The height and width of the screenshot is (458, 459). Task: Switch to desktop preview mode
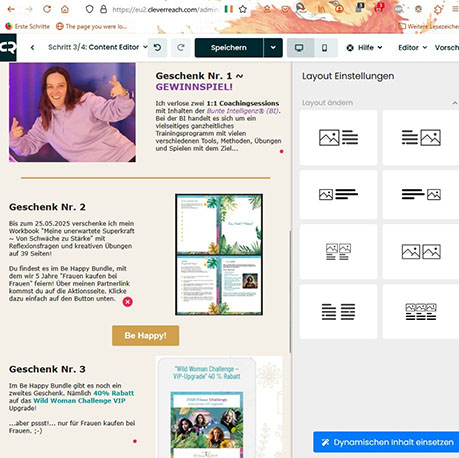click(x=299, y=48)
